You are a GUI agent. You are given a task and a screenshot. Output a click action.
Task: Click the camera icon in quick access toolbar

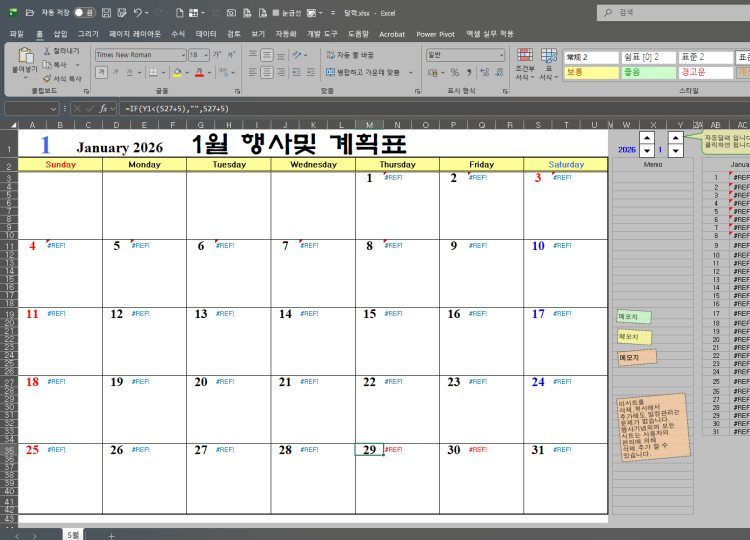pyautogui.click(x=231, y=13)
